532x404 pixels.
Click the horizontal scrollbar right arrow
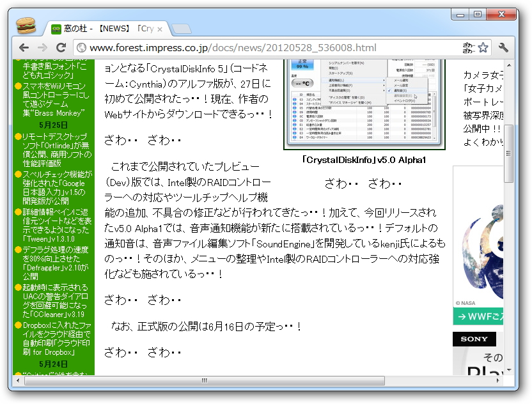click(497, 380)
